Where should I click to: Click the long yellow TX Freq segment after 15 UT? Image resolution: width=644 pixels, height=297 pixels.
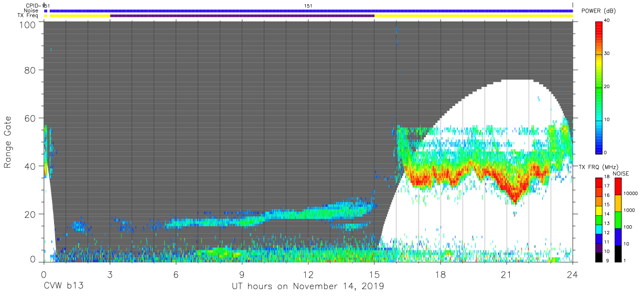[x=474, y=16]
